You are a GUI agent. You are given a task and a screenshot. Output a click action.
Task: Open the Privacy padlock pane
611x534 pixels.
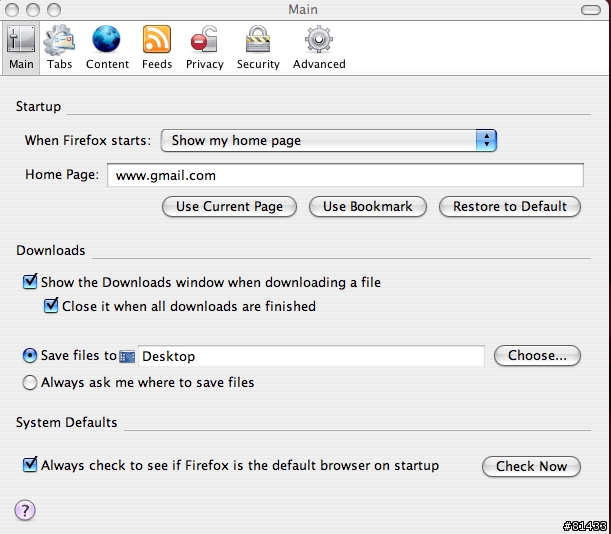click(x=205, y=48)
